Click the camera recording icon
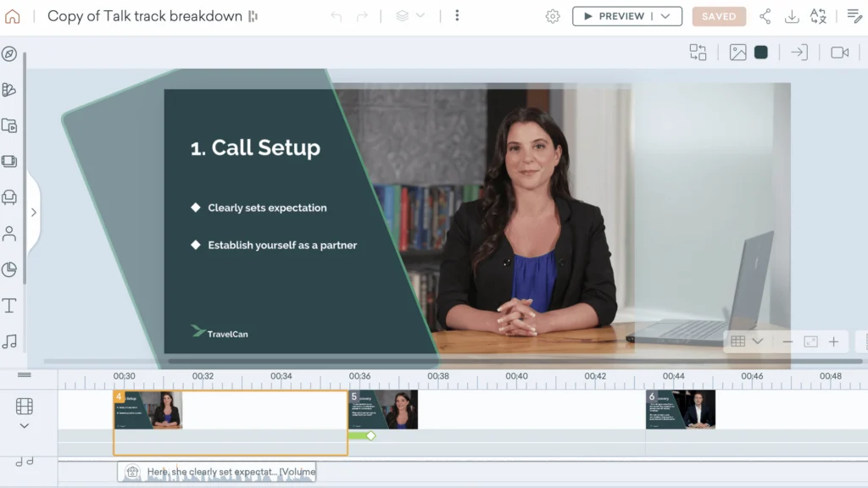The width and height of the screenshot is (868, 488). click(x=839, y=53)
